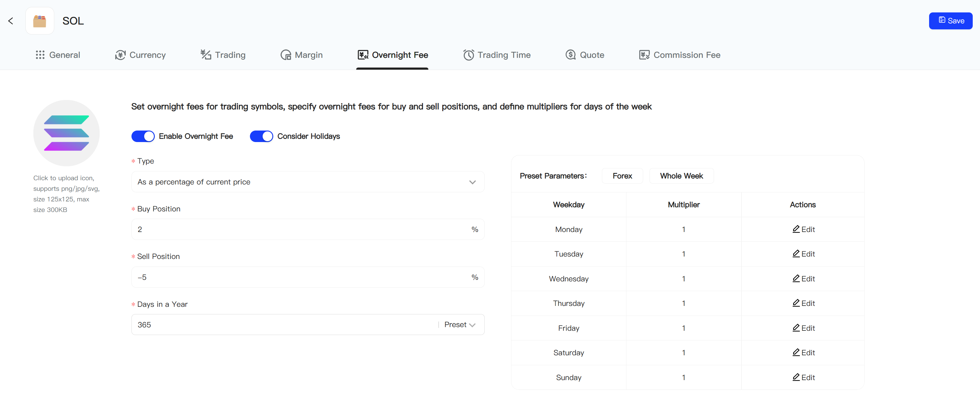This screenshot has width=980, height=401.
Task: Click the pencil icon for Monday
Action: (796, 229)
